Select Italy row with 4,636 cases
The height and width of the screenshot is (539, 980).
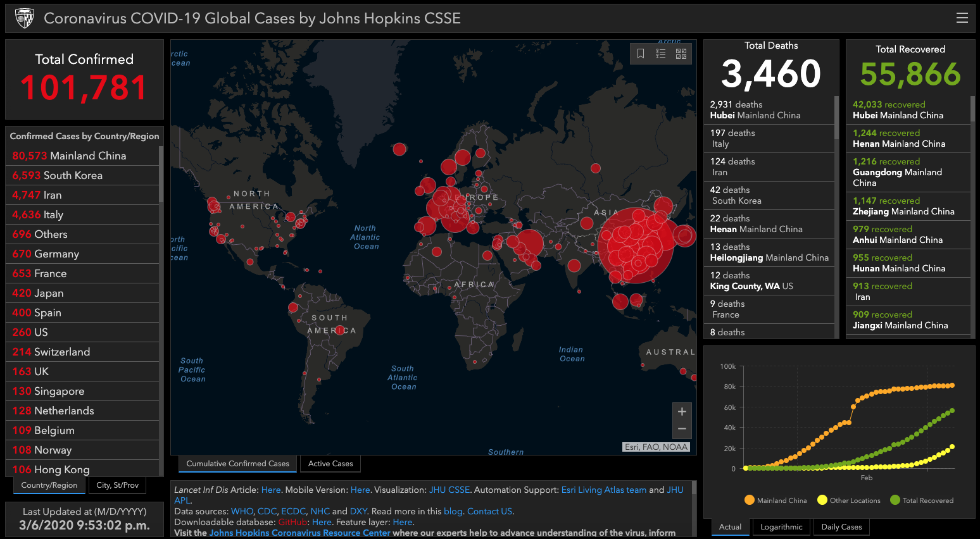(82, 214)
